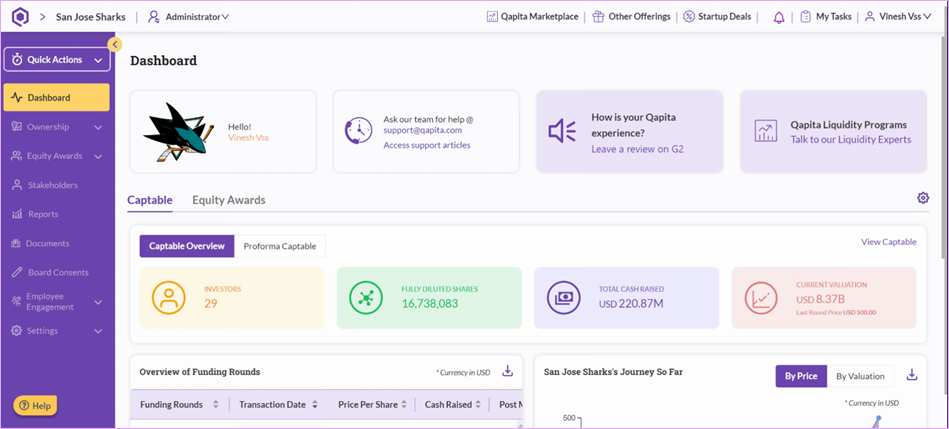Screen dimensions: 949x429
Task: Click the Total Cash Raised money icon
Action: point(563,298)
